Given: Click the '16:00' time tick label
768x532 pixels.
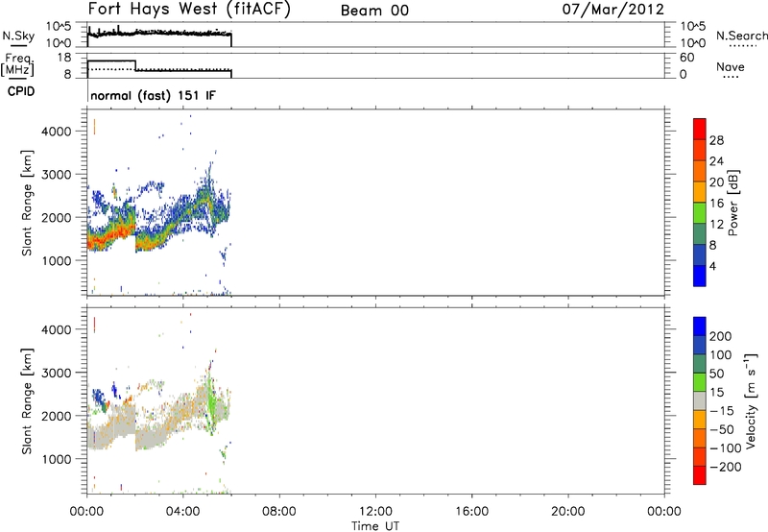Looking at the screenshot, I should pos(471,512).
